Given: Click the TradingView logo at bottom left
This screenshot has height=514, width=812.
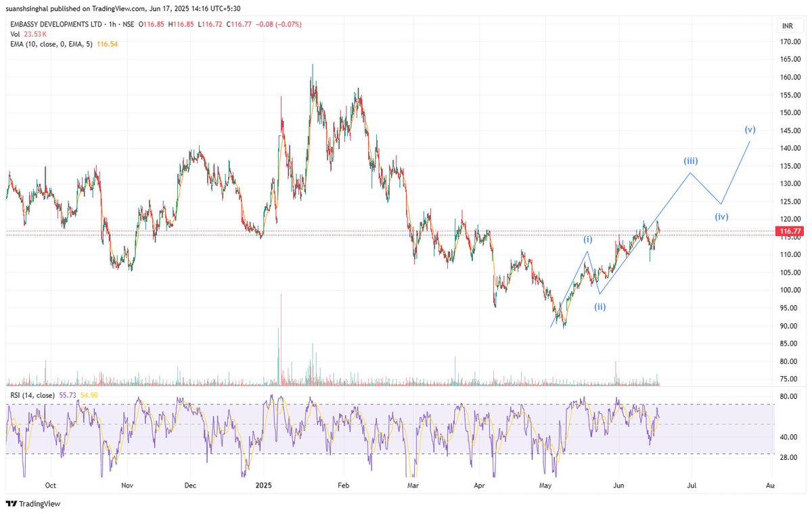Looking at the screenshot, I should 32,504.
